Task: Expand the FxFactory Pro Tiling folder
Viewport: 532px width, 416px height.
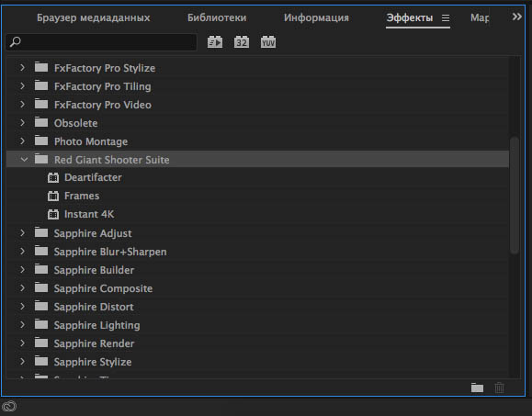Action: (22, 85)
